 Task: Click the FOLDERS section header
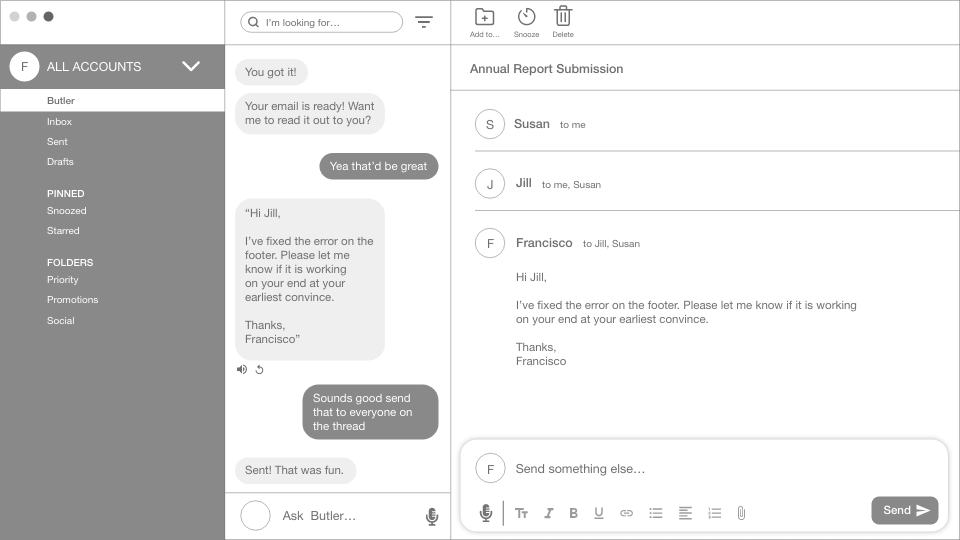coord(70,263)
